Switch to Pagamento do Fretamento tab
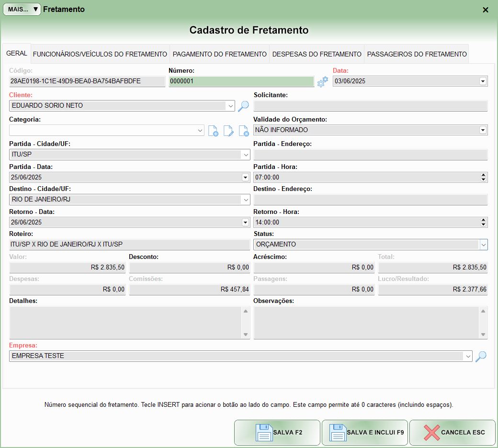The width and height of the screenshot is (498, 448). [x=219, y=54]
